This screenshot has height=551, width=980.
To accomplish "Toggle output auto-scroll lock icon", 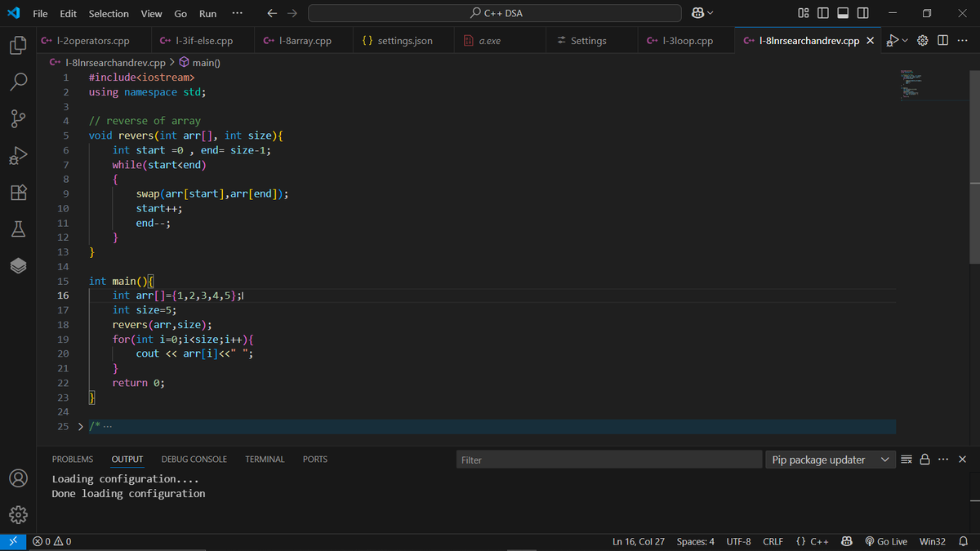I will coord(925,460).
